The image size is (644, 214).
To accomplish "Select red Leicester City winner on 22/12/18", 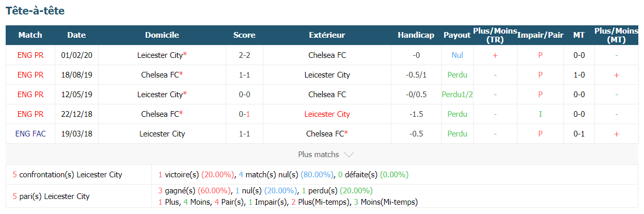I will [327, 114].
